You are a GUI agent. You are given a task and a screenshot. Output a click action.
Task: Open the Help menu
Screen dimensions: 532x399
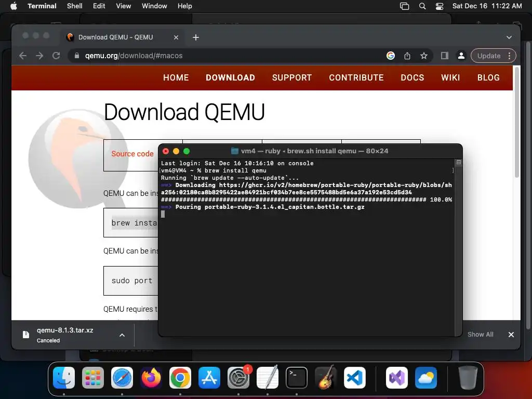185,6
